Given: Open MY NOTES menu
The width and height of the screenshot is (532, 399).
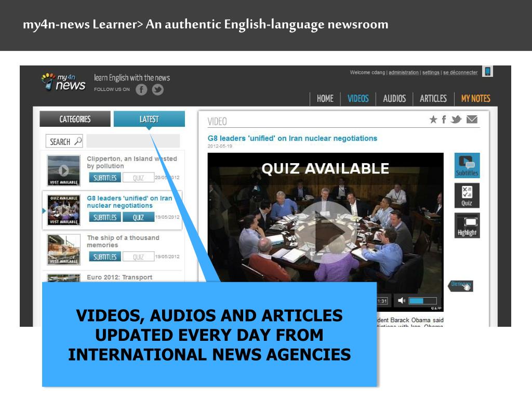Looking at the screenshot, I should 476,99.
